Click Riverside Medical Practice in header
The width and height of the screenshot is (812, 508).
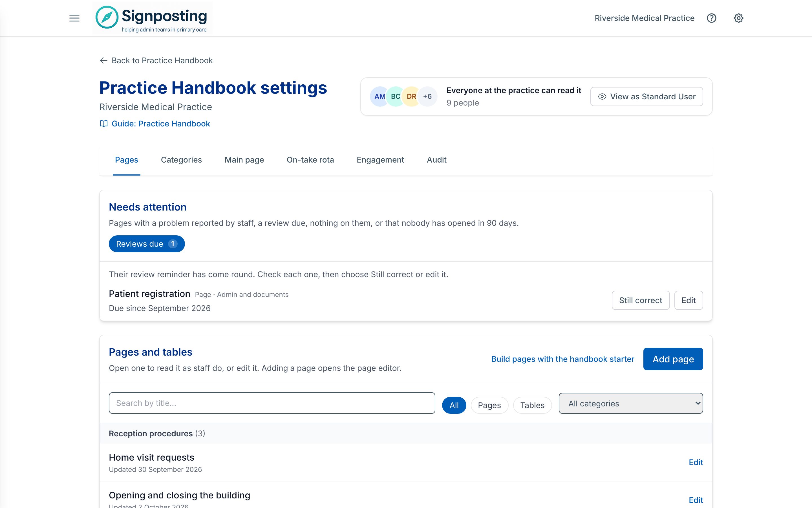644,18
